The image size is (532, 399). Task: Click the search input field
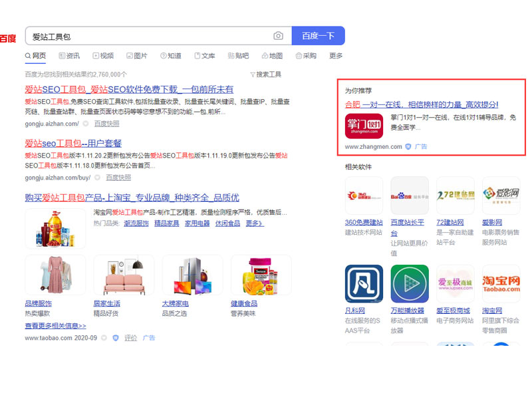[x=150, y=36]
